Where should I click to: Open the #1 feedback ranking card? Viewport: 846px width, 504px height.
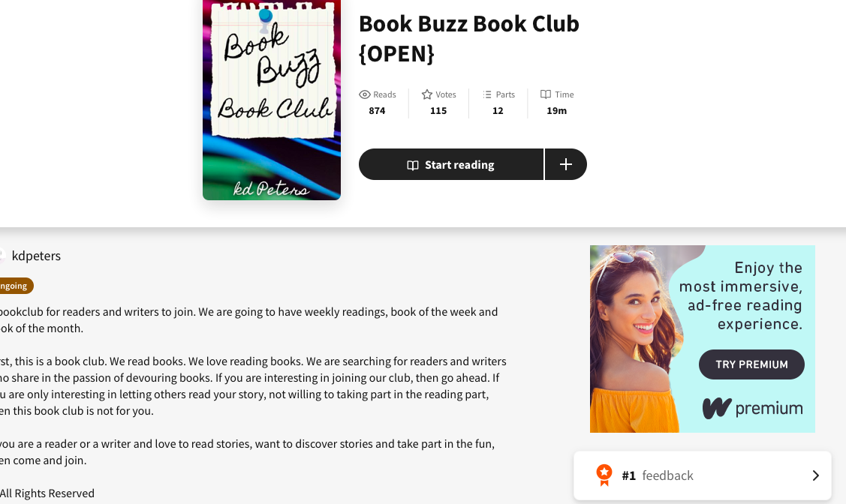click(x=703, y=475)
